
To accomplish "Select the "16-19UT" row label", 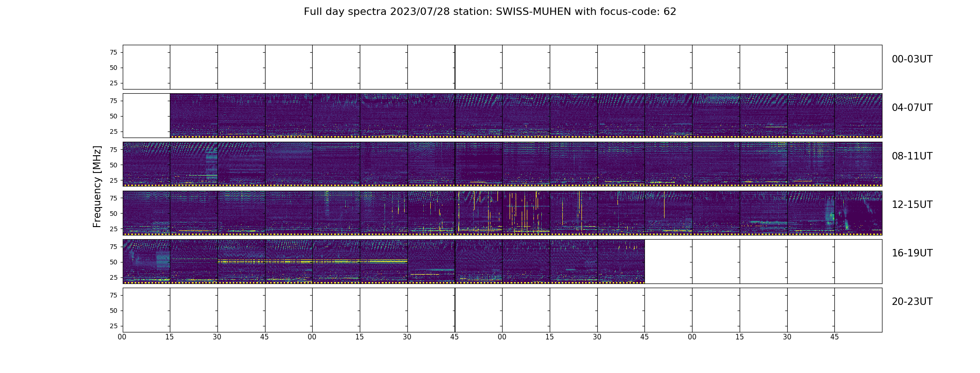I will 912,253.
